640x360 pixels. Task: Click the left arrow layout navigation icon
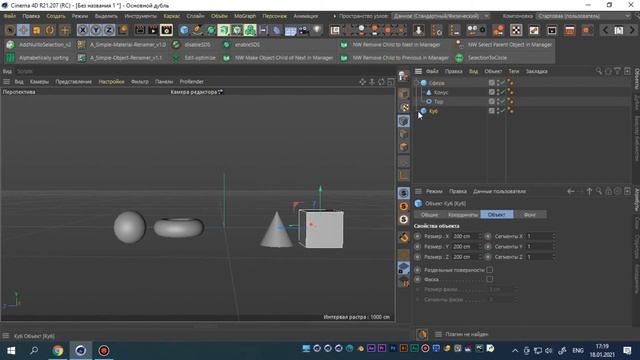click(x=606, y=30)
